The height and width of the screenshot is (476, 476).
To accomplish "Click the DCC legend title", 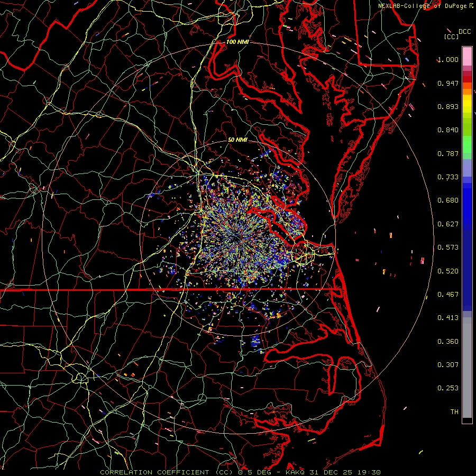I will pyautogui.click(x=464, y=32).
